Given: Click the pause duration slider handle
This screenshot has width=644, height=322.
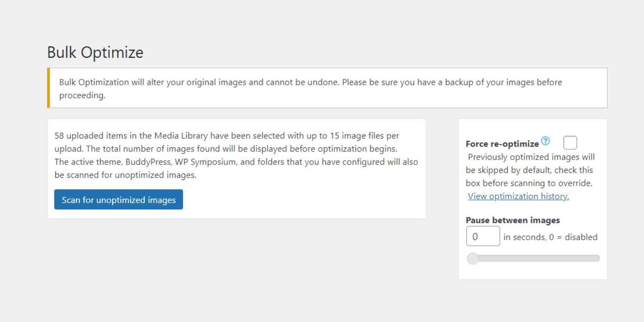Looking at the screenshot, I should (473, 258).
